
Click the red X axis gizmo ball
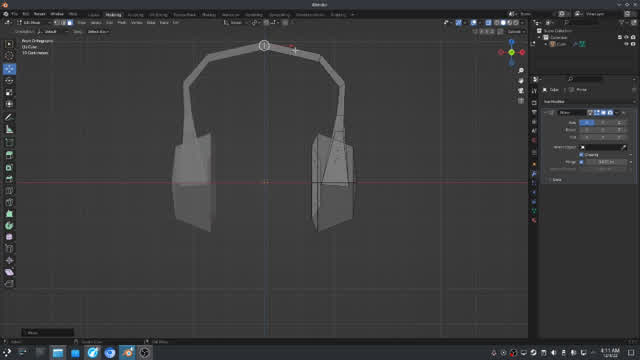click(x=522, y=52)
